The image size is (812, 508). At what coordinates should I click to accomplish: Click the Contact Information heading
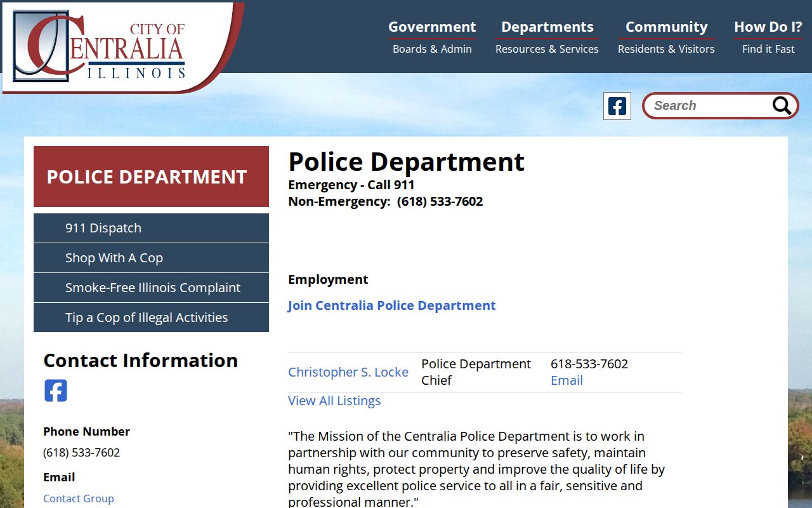(x=140, y=360)
